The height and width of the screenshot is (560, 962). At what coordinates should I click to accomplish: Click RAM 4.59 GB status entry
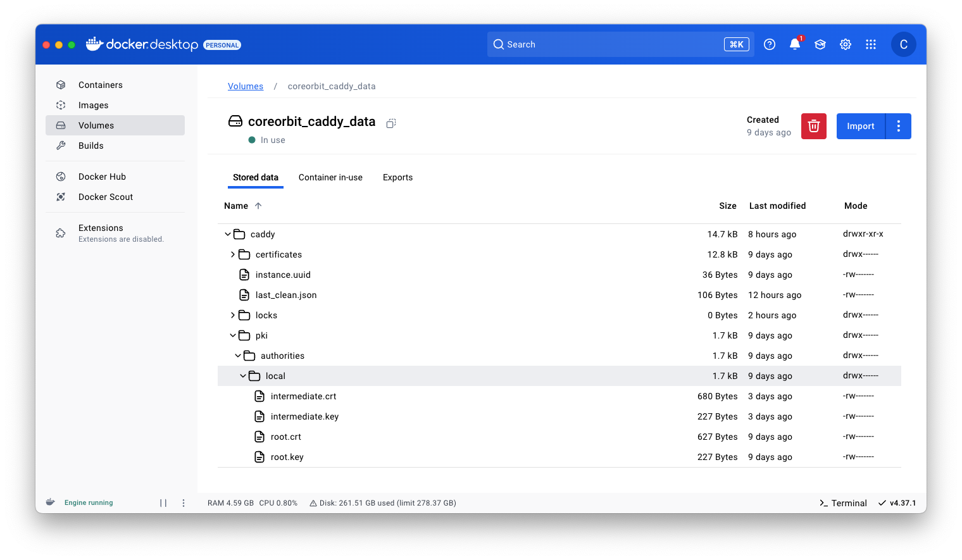(230, 503)
